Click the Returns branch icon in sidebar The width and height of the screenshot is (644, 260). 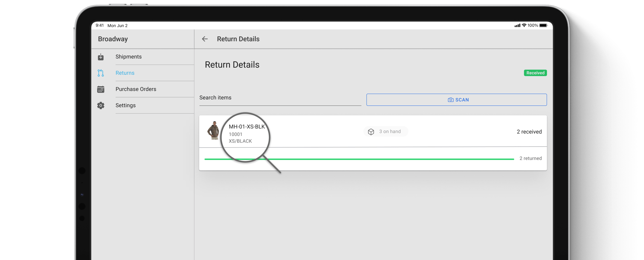(x=101, y=73)
